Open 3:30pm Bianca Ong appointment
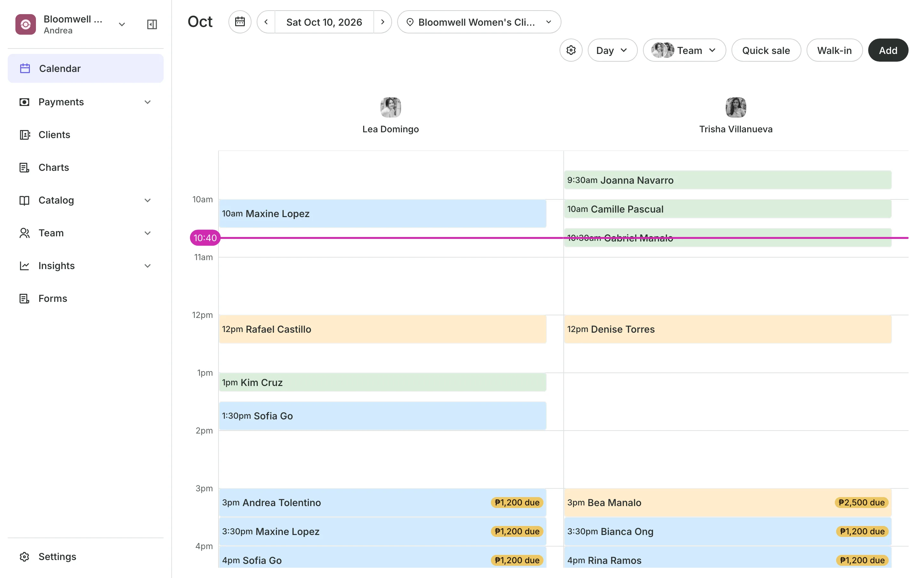This screenshot has height=578, width=924. pyautogui.click(x=728, y=532)
